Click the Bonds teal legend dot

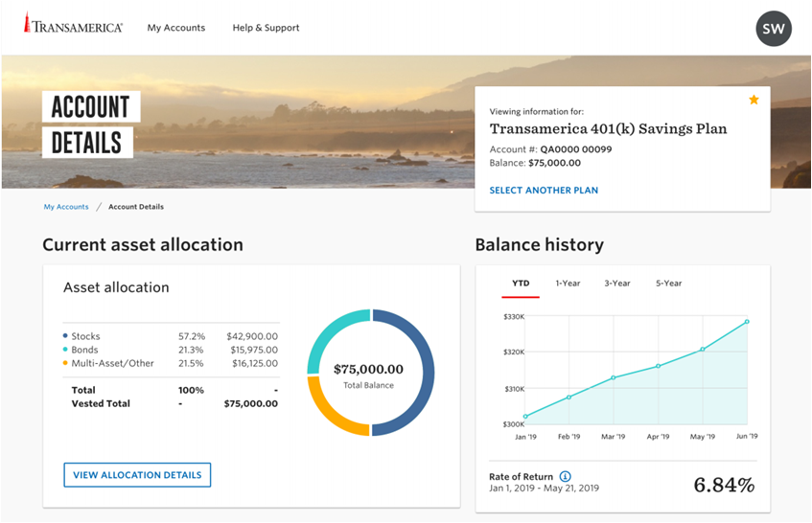click(65, 351)
